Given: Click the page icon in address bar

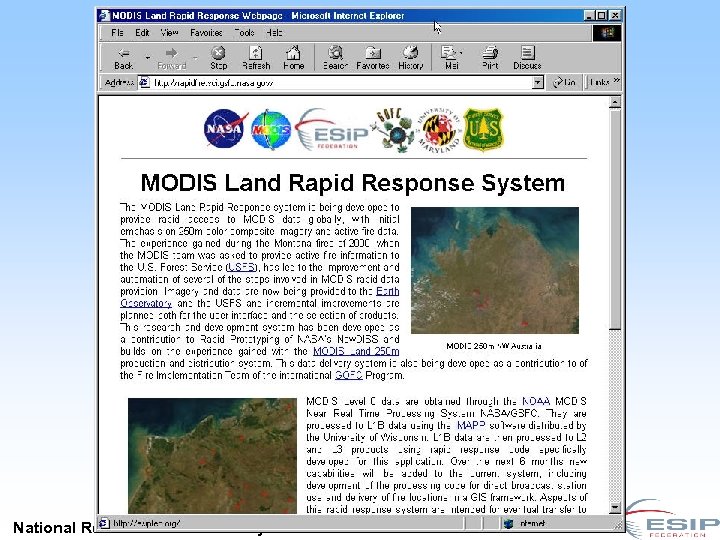Looking at the screenshot, I should tap(145, 83).
